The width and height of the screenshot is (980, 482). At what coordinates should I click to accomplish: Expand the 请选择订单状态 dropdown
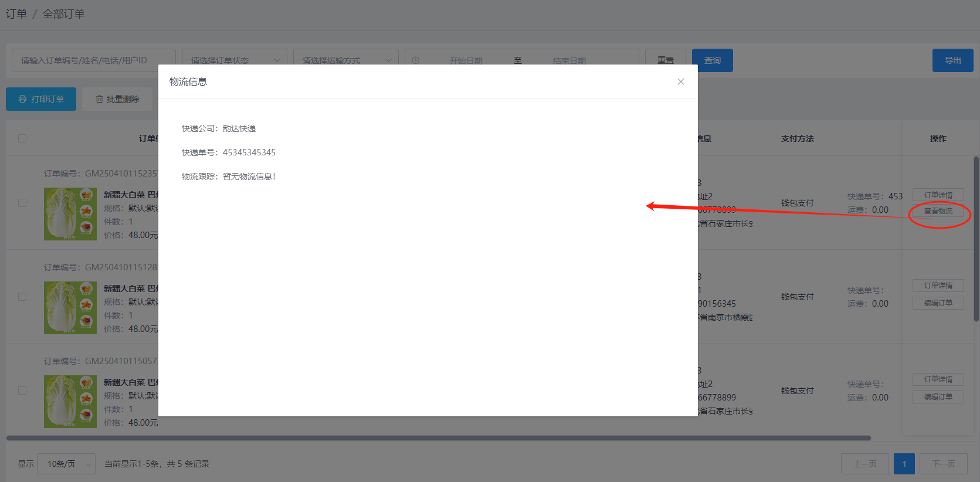(x=234, y=60)
